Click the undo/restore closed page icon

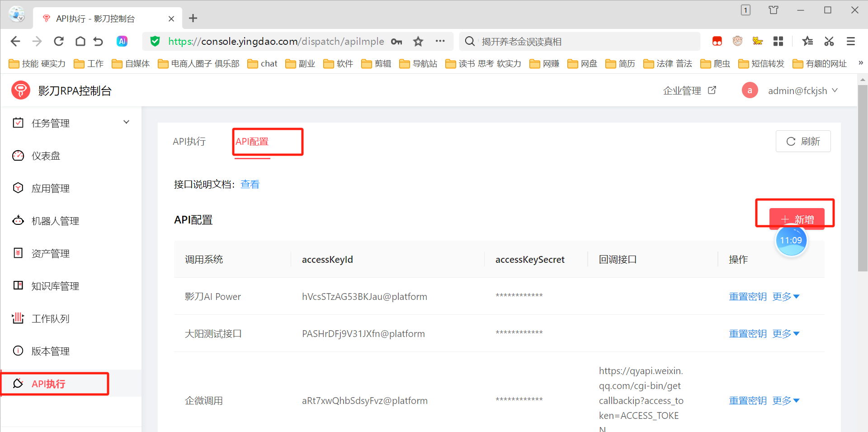(x=98, y=42)
